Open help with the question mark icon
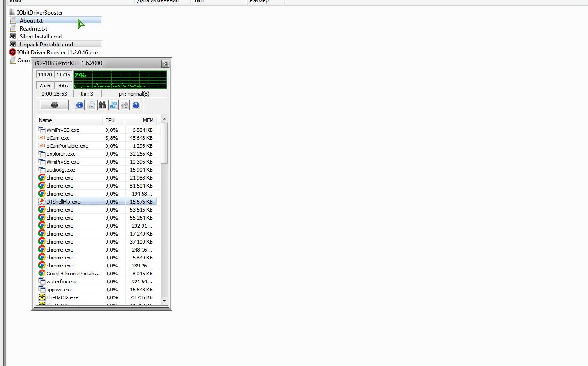 (136, 105)
